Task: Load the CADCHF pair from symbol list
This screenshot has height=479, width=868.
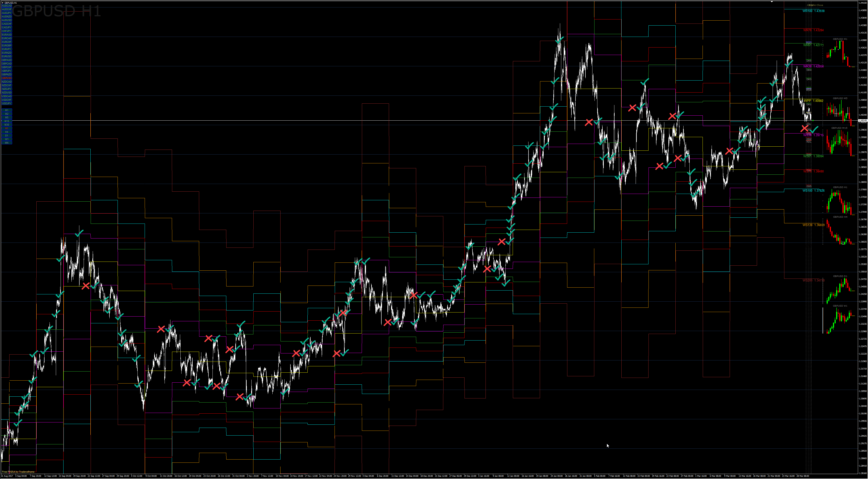Action: pyautogui.click(x=7, y=24)
